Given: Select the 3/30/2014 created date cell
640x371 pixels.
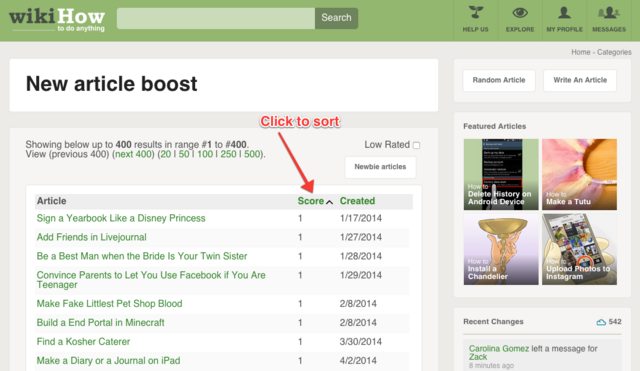Looking at the screenshot, I should click(361, 342).
